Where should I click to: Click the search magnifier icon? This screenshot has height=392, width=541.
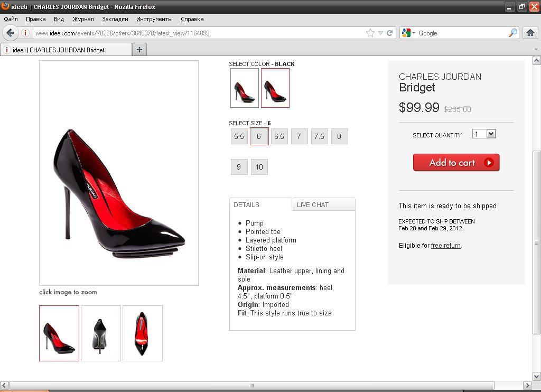tap(513, 33)
